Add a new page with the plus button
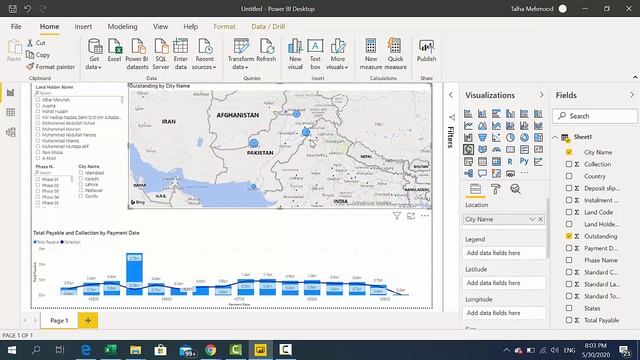The image size is (640, 360). (x=88, y=320)
